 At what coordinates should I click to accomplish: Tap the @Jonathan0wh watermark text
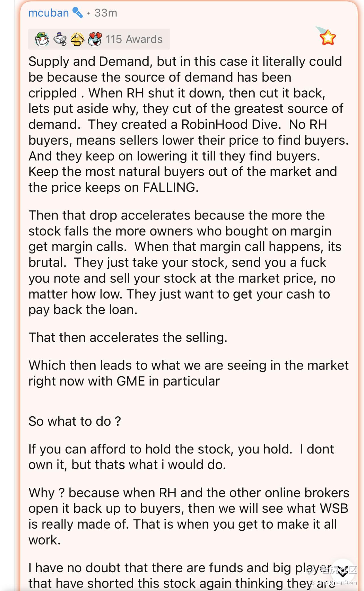click(333, 583)
